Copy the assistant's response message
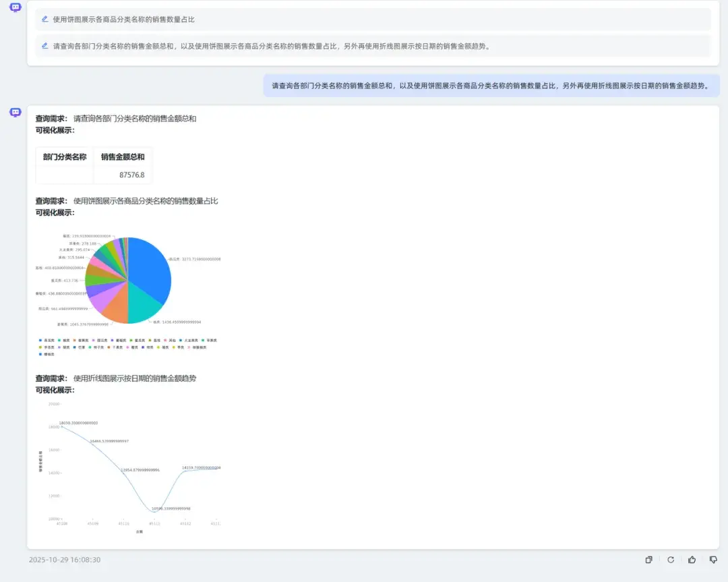Screen dimensions: 728x582 click(x=648, y=560)
